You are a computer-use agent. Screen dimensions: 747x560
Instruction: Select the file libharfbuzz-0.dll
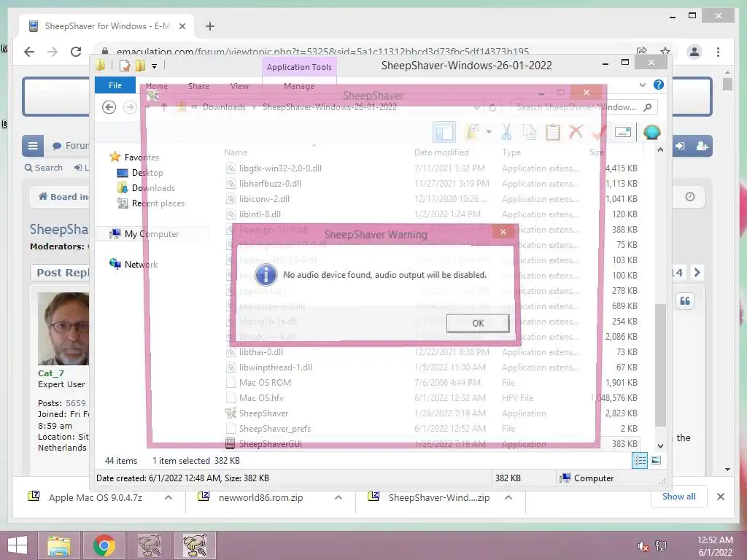[270, 183]
